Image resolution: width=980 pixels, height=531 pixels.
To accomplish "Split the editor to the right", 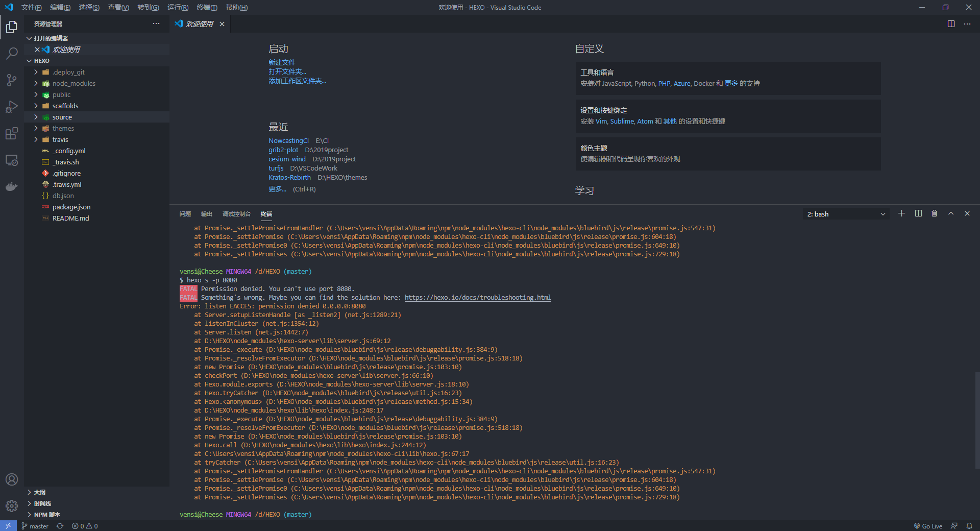I will click(951, 23).
